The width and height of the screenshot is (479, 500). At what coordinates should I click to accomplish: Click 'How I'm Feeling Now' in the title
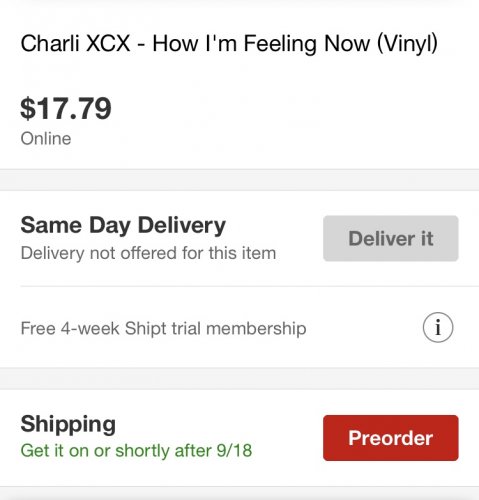[261, 44]
